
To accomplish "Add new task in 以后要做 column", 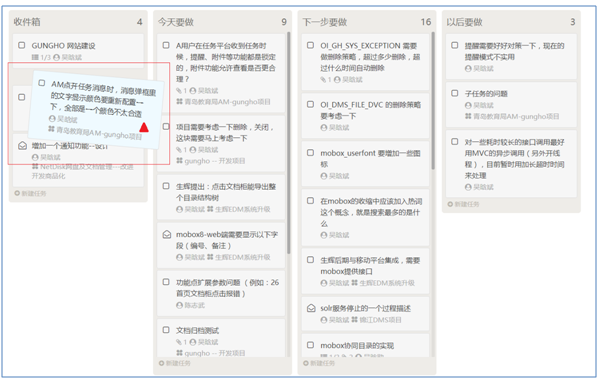I will (x=463, y=204).
